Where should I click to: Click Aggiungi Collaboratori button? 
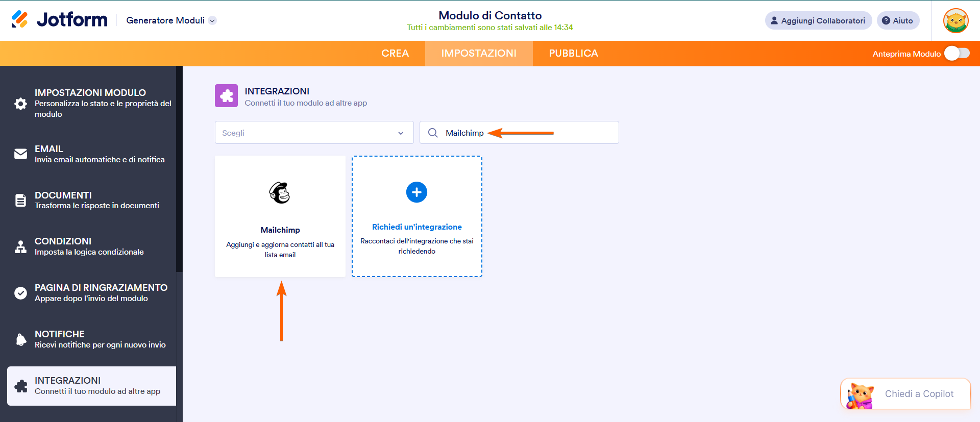[818, 20]
